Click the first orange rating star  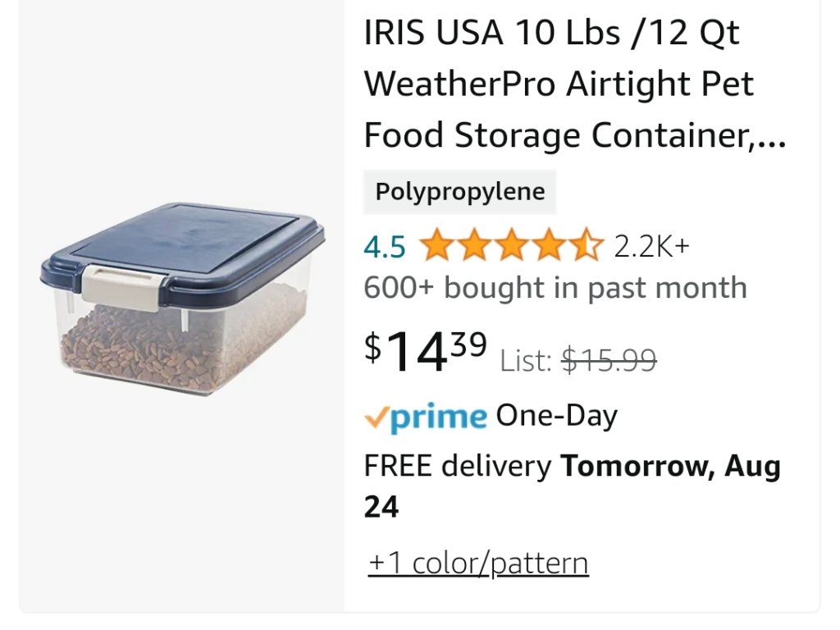436,246
